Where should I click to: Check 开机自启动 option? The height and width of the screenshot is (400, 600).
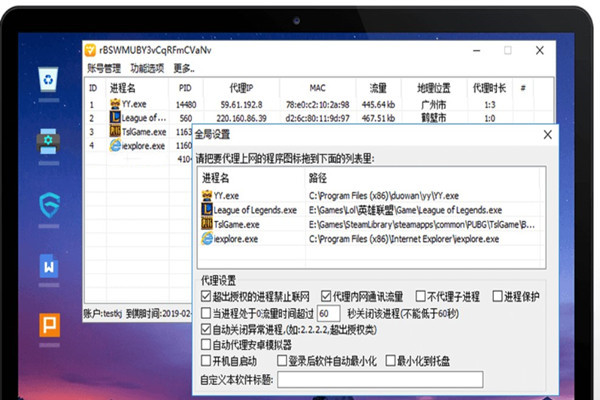pos(206,359)
